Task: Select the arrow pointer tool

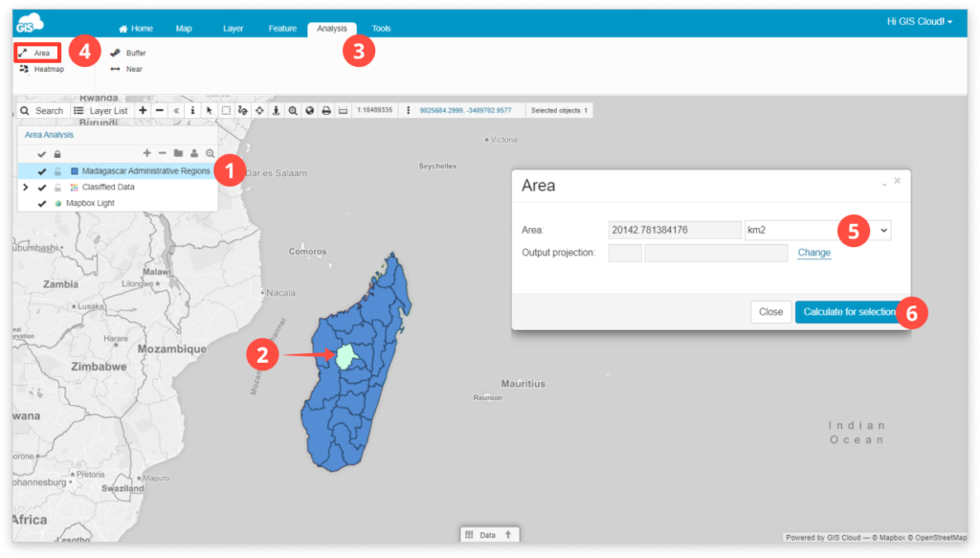Action: [x=210, y=111]
